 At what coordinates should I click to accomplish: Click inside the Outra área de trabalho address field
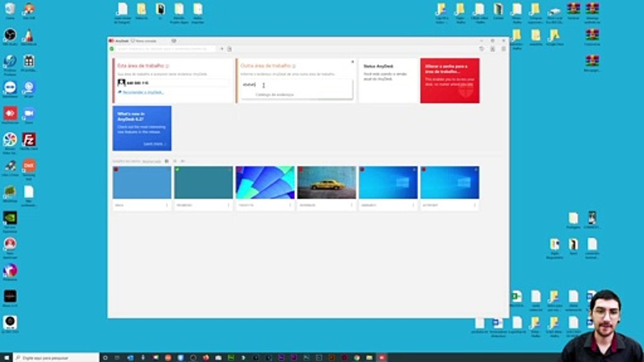pyautogui.click(x=297, y=85)
